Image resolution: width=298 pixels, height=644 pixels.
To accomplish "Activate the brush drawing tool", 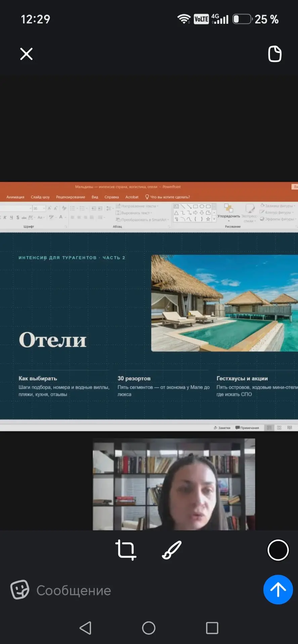I will pos(172,550).
